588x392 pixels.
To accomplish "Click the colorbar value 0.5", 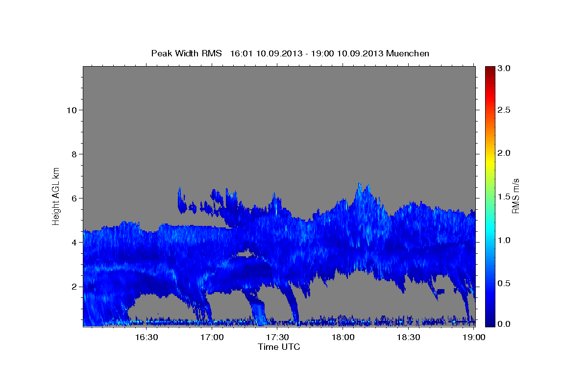I will [505, 283].
